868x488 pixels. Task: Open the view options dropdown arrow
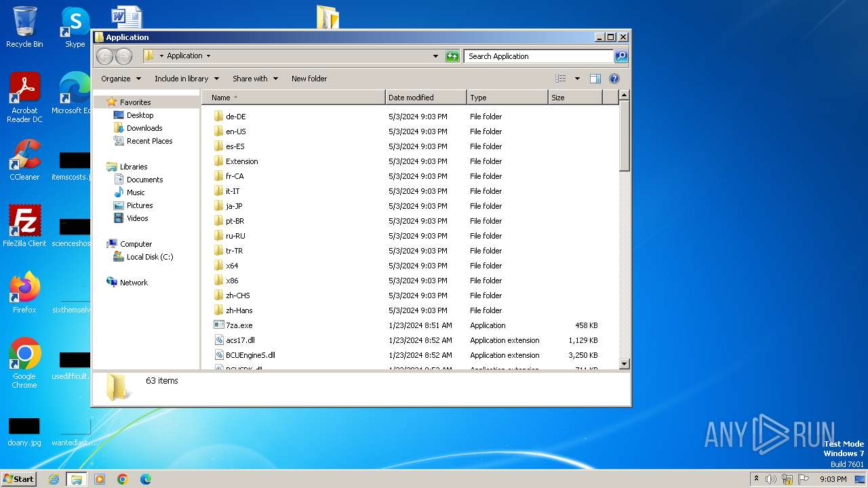tap(577, 79)
